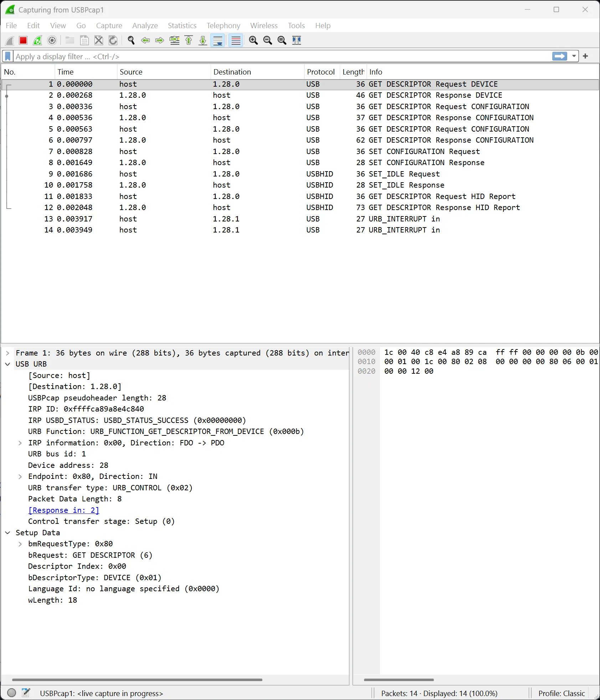Follow the Response in: 2 link

pos(64,510)
